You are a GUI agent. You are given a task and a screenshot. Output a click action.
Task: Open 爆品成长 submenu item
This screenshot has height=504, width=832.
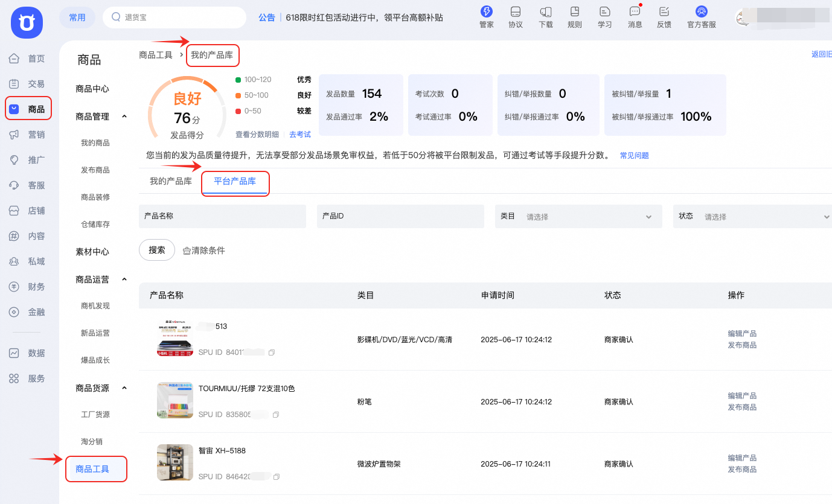tap(95, 360)
